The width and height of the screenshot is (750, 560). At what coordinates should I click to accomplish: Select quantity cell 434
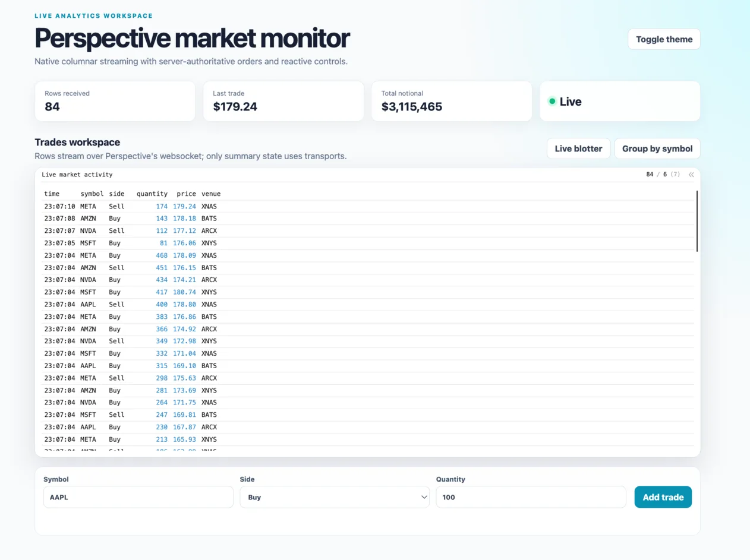pos(162,280)
